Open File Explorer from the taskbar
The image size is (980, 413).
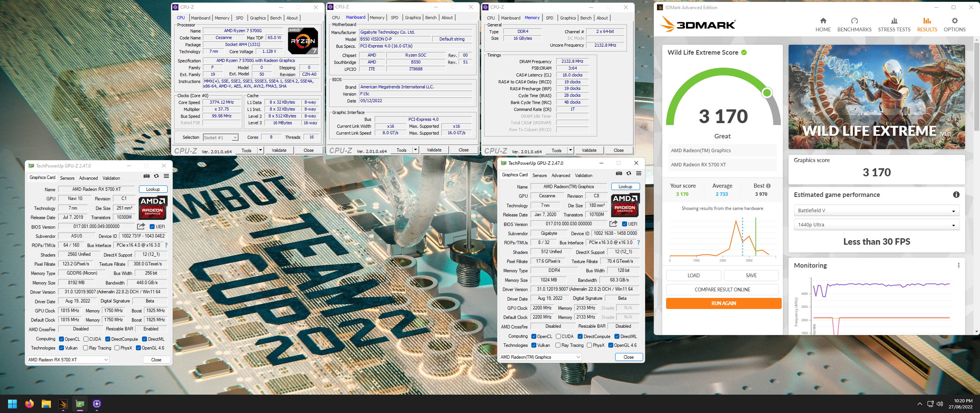point(46,404)
